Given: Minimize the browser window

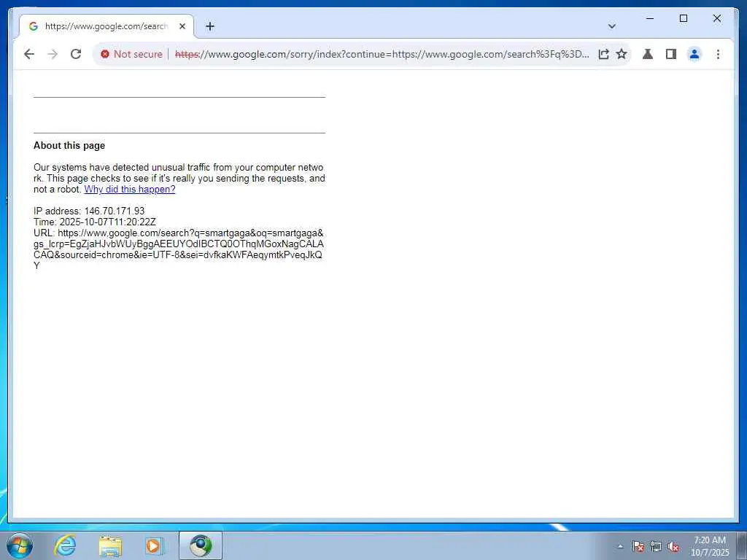Looking at the screenshot, I should point(650,18).
